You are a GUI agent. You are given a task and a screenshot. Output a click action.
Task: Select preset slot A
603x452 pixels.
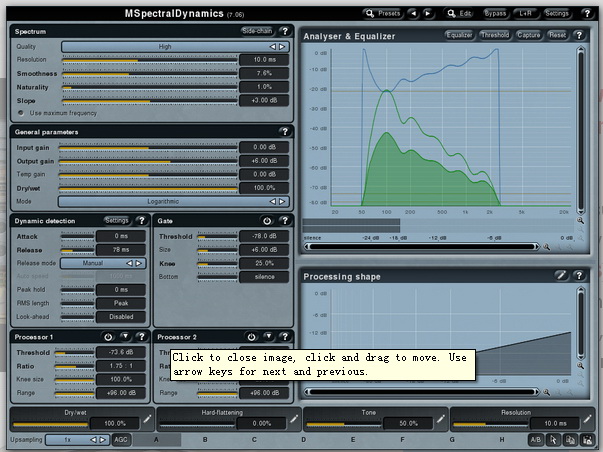tap(156, 440)
